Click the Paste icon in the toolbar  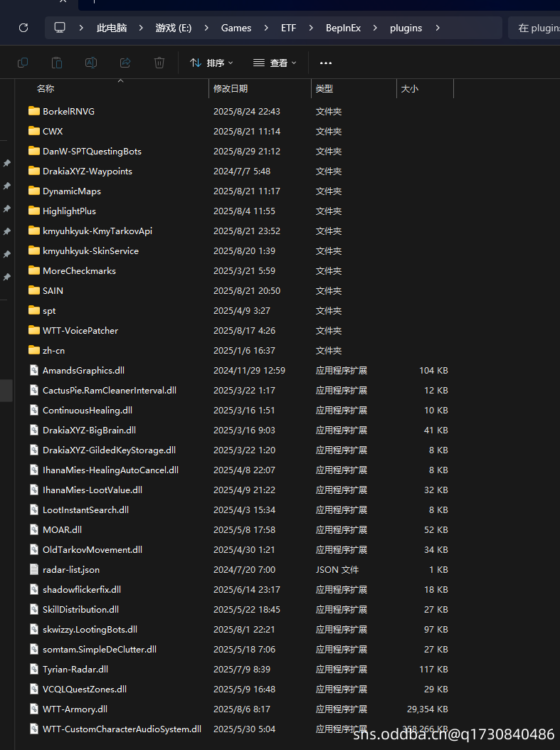pos(57,63)
